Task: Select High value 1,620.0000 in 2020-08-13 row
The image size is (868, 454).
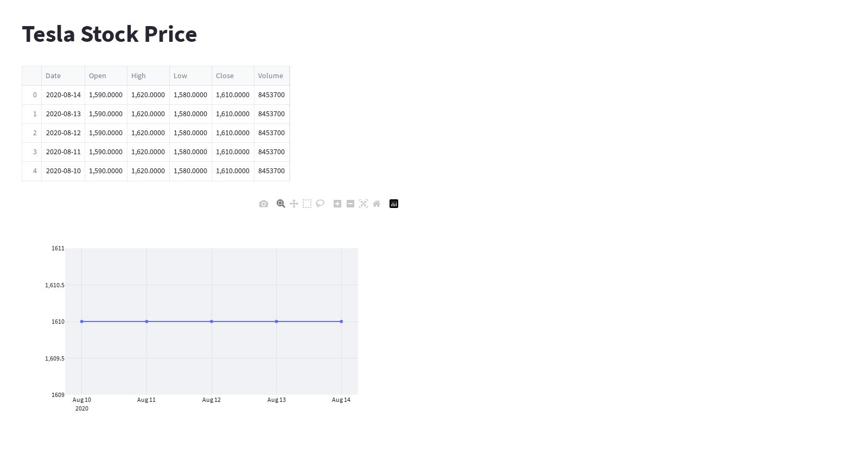Action: pyautogui.click(x=148, y=114)
